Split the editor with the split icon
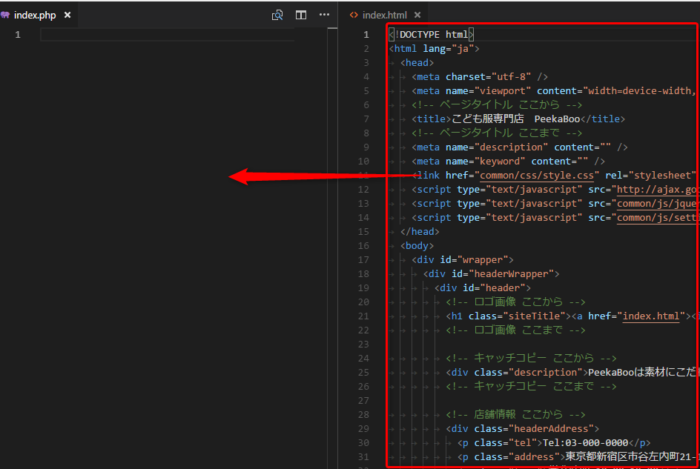Screen dimensions: 700x469 pos(301,15)
